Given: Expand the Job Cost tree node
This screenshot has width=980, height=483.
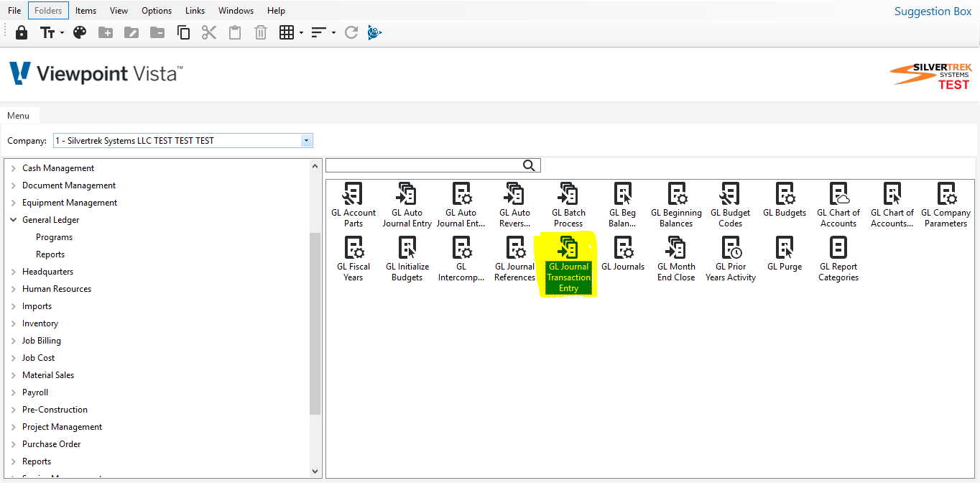Looking at the screenshot, I should [14, 358].
